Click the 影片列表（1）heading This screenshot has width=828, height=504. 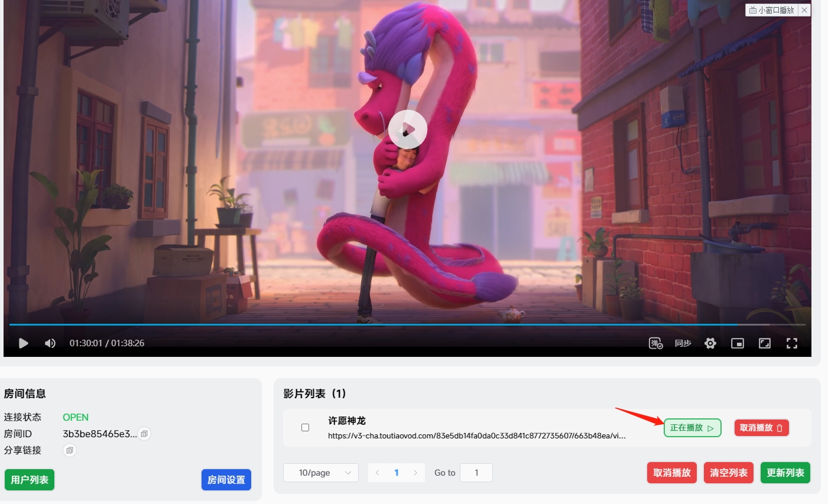(x=314, y=394)
